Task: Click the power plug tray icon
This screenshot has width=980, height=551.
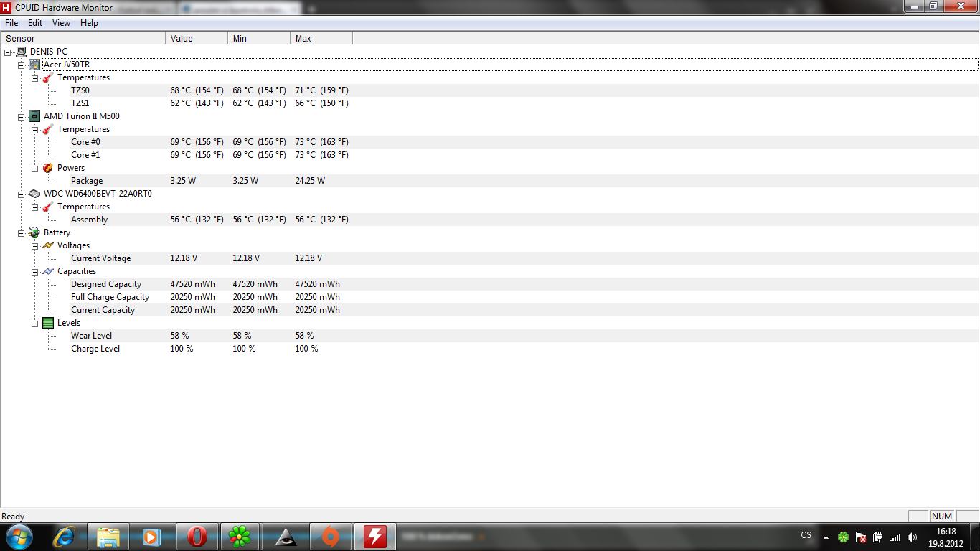Action: tap(877, 537)
